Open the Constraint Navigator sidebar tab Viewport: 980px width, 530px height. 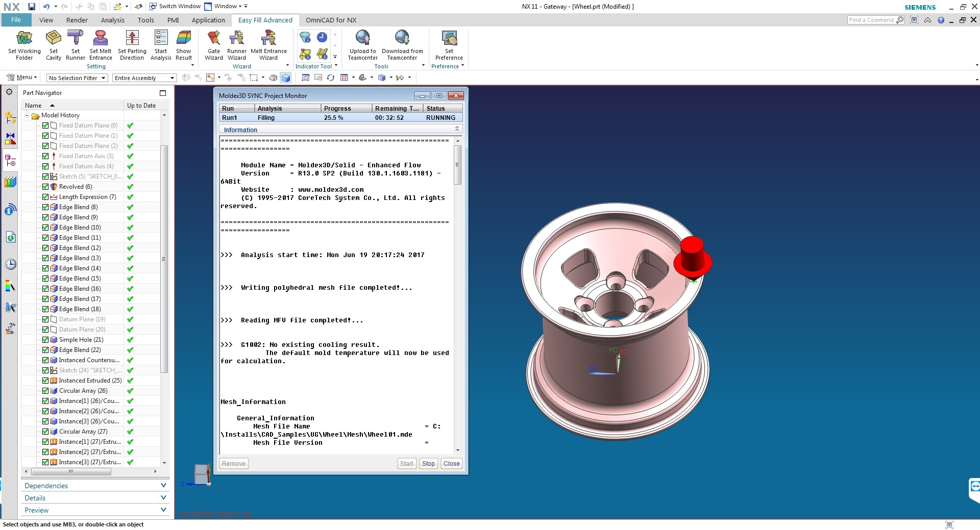tap(10, 139)
